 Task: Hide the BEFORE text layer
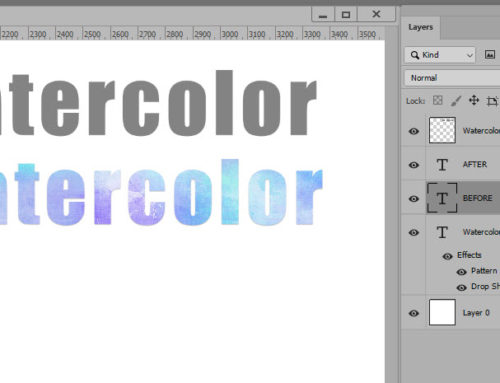pos(414,199)
